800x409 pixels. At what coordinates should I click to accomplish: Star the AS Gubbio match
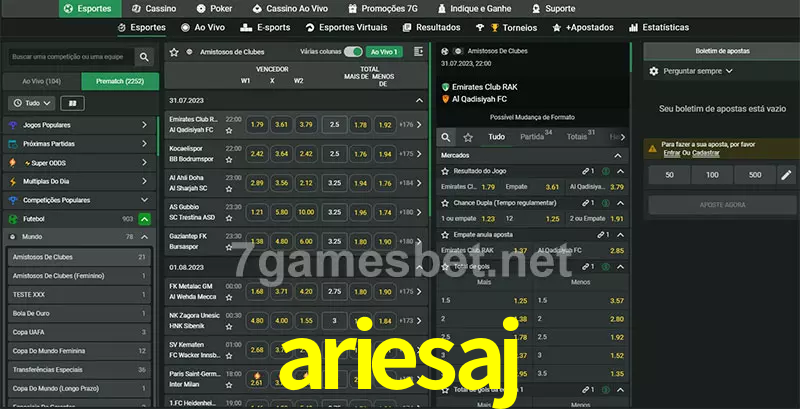229,218
